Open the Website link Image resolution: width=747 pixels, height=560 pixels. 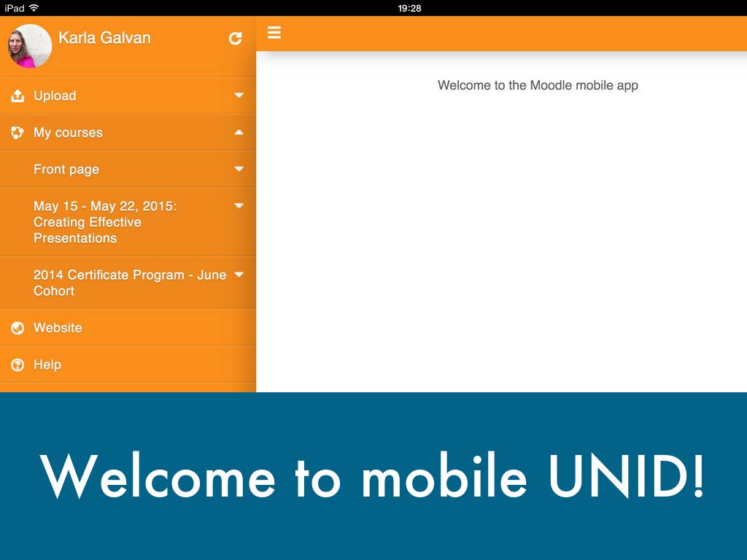58,328
